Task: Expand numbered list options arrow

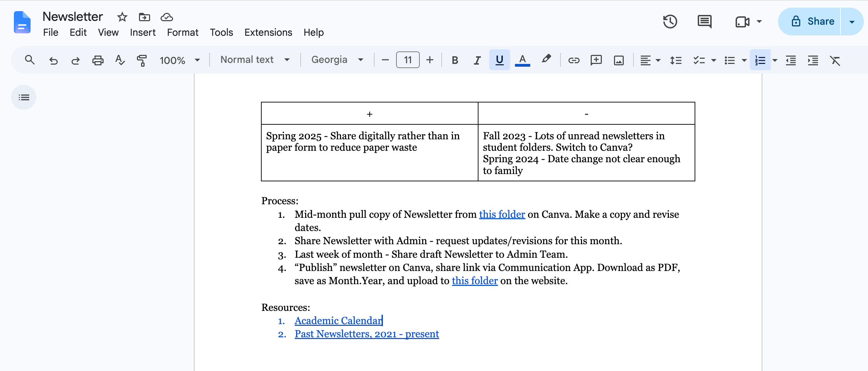Action: coord(775,60)
